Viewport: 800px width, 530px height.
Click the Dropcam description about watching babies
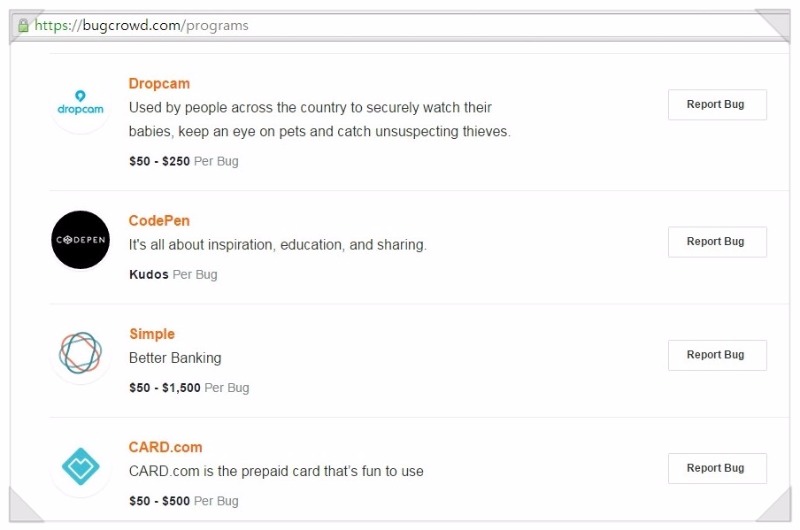click(x=319, y=119)
